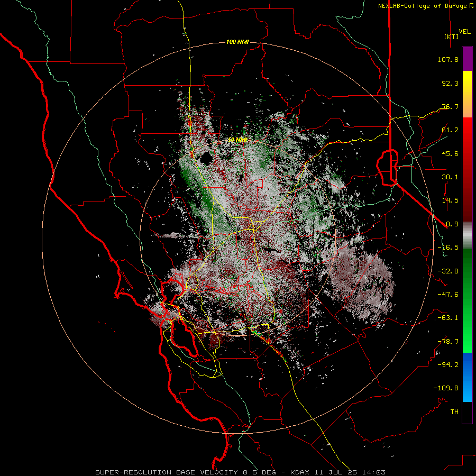Click the -109.8 velocity scale value
Viewport: 476px width, 476px height.
[446, 388]
